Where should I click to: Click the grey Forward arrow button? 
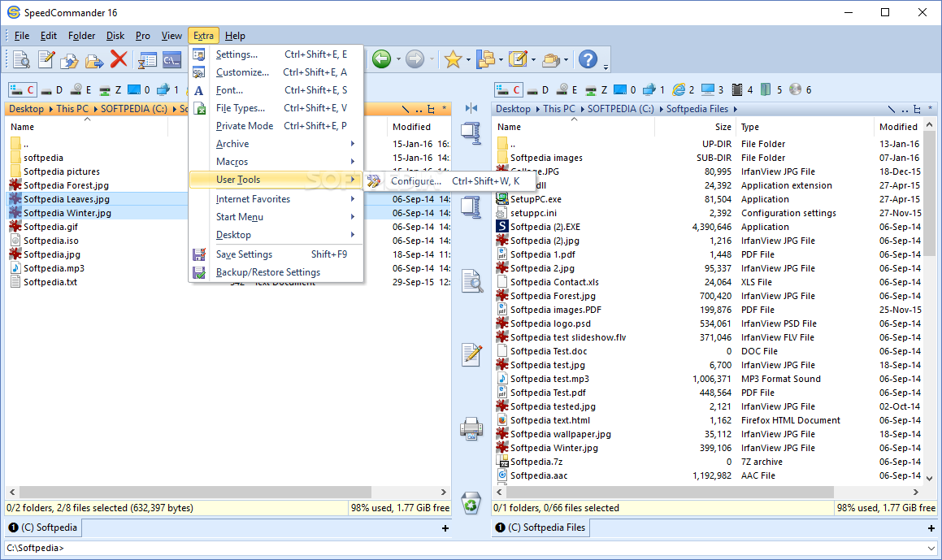pos(415,59)
